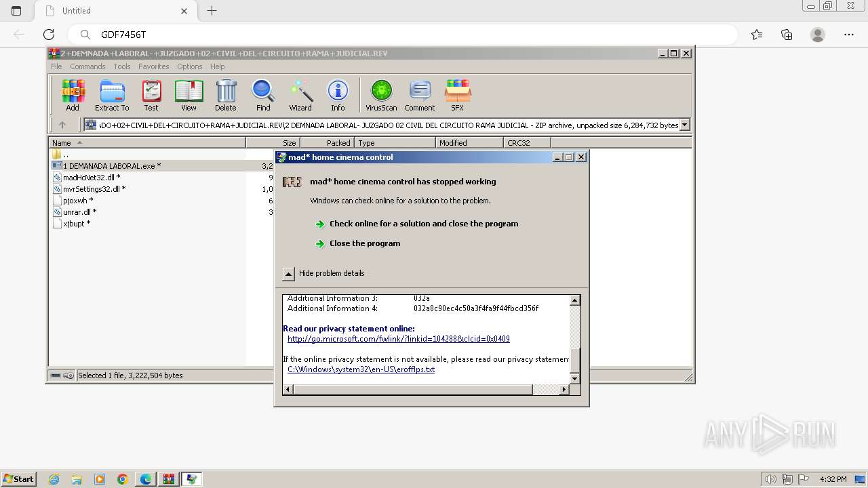Open tab actions menu icon
The height and width of the screenshot is (488, 868).
pos(16,11)
